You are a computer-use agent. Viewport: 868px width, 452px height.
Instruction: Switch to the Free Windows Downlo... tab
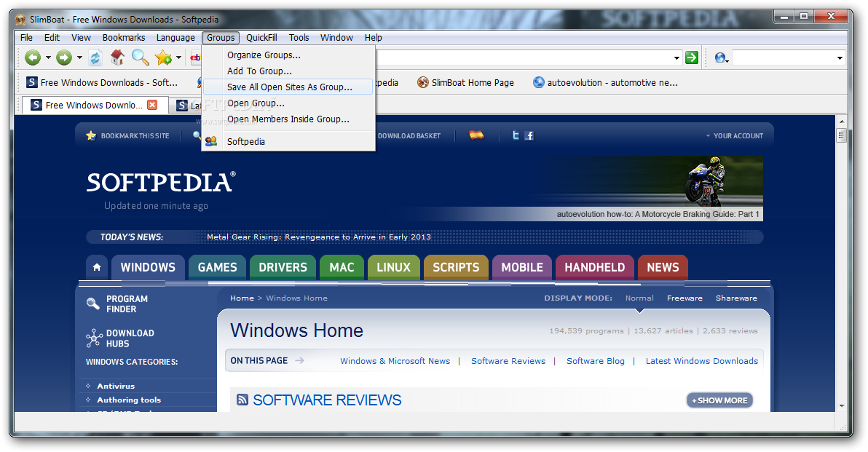94,105
